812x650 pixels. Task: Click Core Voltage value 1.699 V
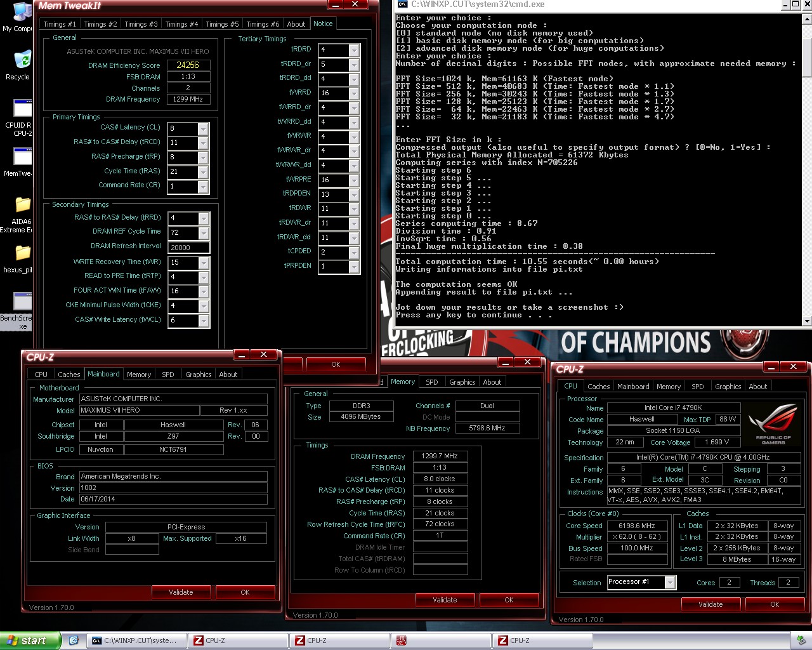[717, 442]
